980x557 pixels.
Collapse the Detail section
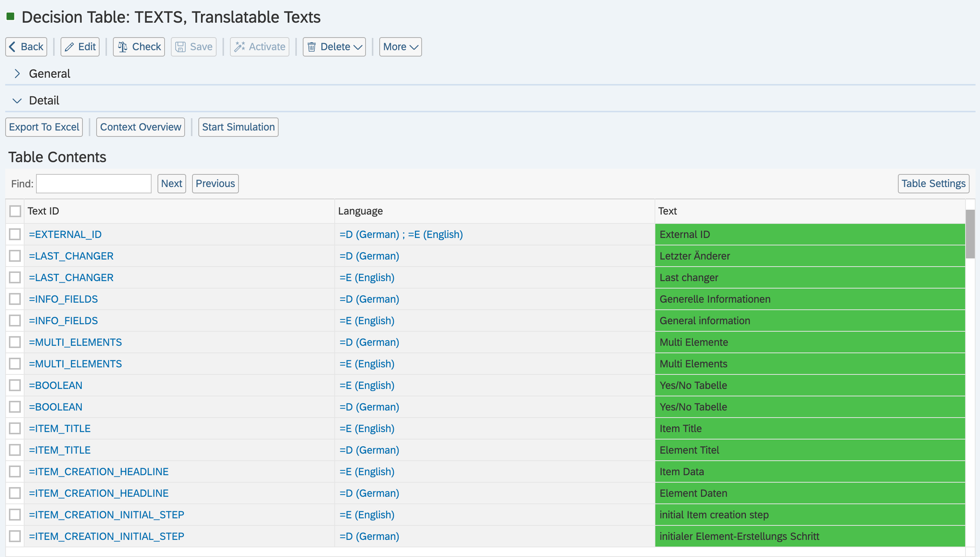(x=17, y=101)
